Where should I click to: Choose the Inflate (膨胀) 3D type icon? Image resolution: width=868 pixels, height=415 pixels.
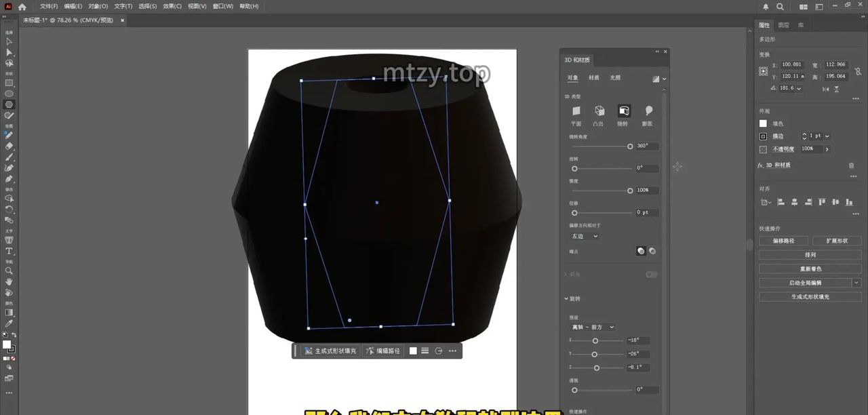pos(648,111)
